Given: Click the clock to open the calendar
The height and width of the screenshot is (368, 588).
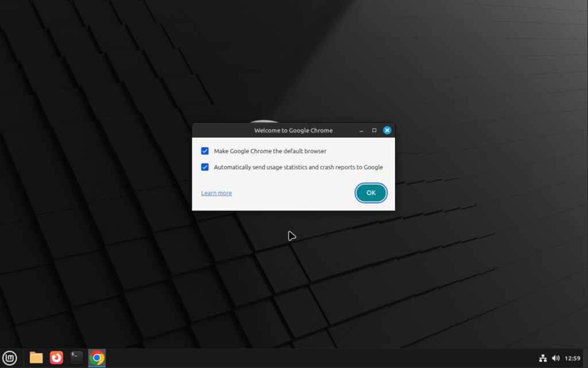Looking at the screenshot, I should tap(572, 358).
